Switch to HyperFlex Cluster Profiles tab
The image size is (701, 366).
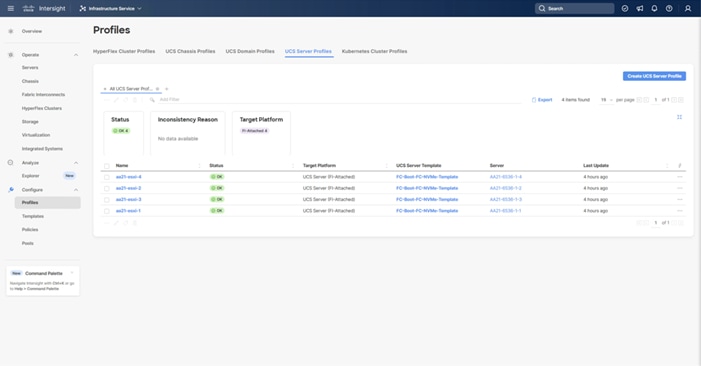point(124,51)
